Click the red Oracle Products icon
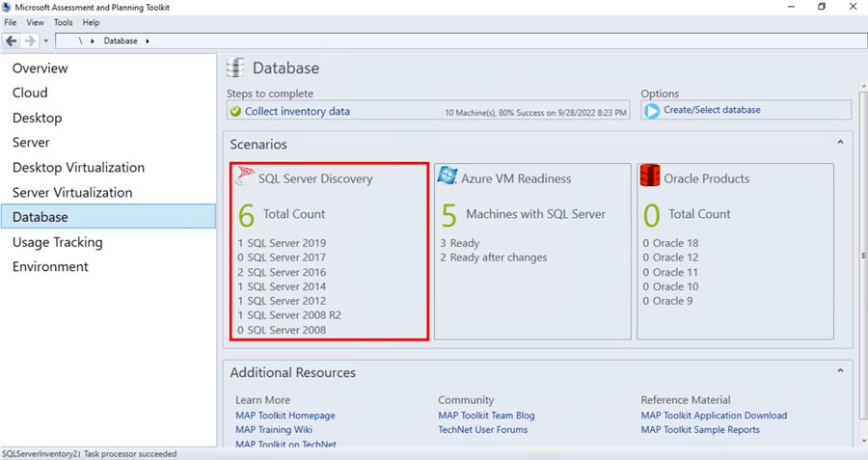 [650, 176]
